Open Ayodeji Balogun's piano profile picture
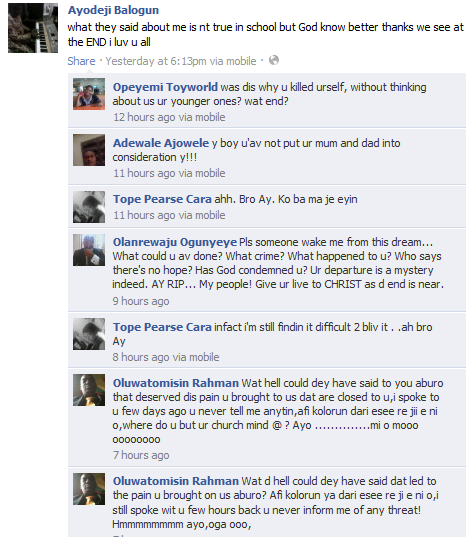This screenshot has height=537, width=471. pos(33,28)
